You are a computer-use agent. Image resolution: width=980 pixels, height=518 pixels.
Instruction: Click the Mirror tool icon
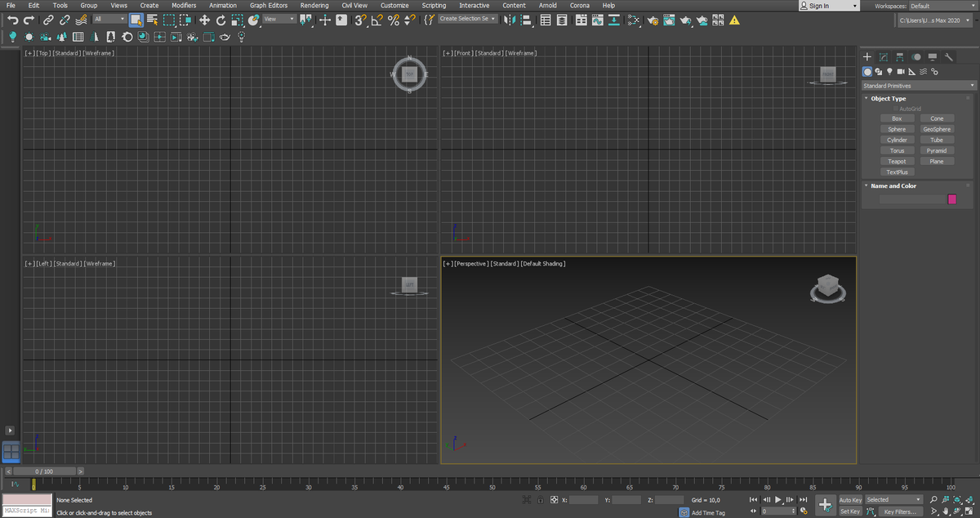click(x=510, y=20)
